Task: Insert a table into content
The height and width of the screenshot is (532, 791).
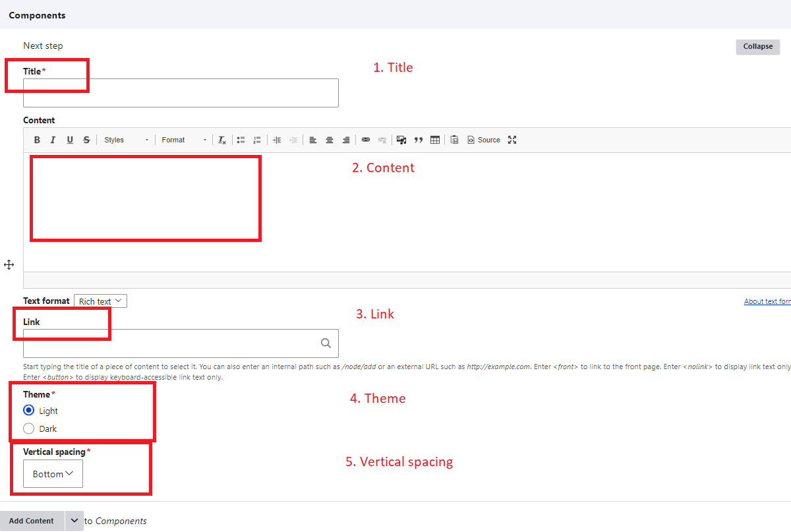Action: (435, 140)
